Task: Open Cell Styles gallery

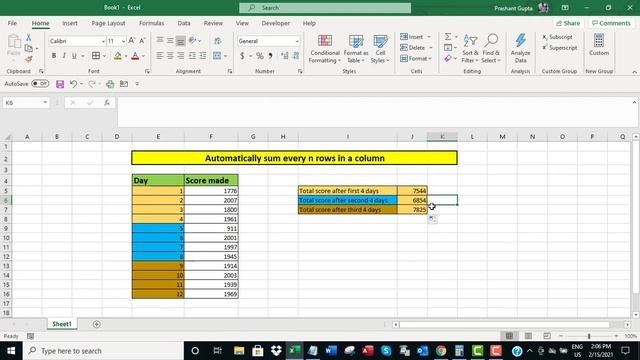Action: pos(380,49)
